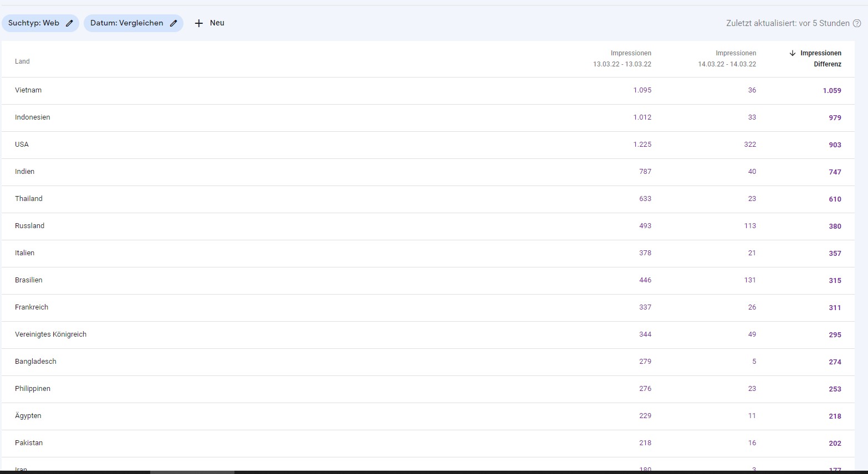Sort by Impressionen 13.03.22 column header
Viewport: 868px width, 474px height.
click(x=622, y=59)
